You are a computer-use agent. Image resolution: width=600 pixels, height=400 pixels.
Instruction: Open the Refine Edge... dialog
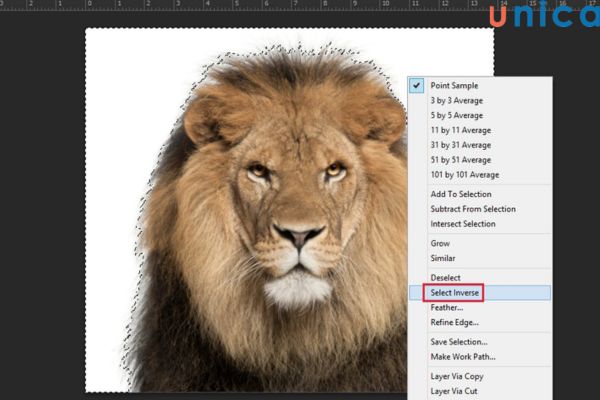pos(455,322)
